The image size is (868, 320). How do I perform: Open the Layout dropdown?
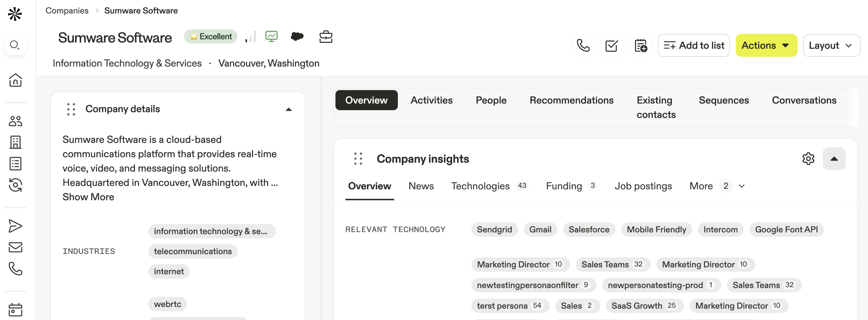831,46
